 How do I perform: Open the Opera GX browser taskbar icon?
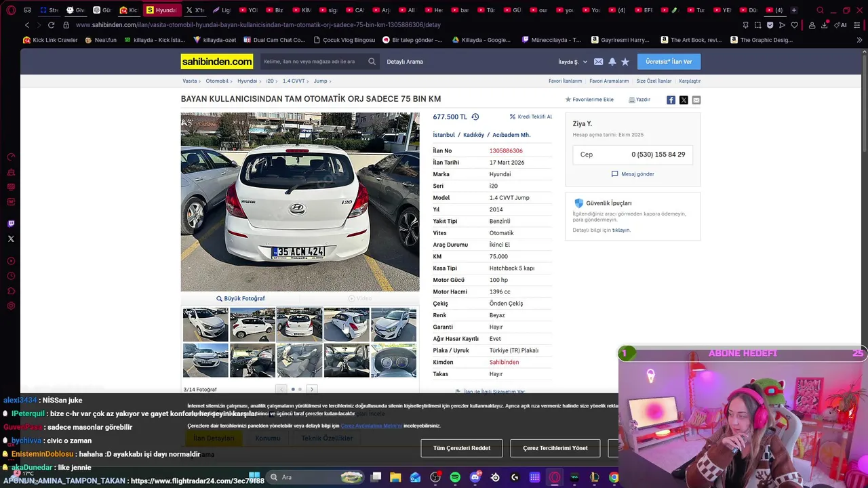coord(555,477)
